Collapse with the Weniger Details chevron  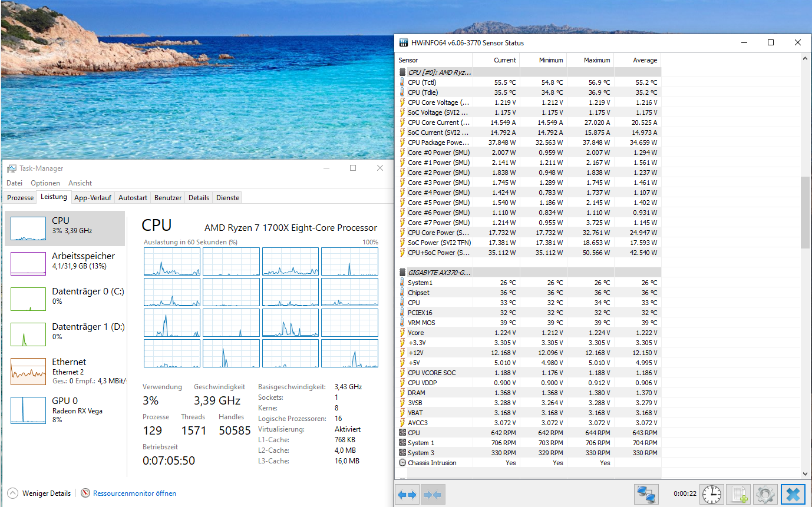[x=12, y=493]
